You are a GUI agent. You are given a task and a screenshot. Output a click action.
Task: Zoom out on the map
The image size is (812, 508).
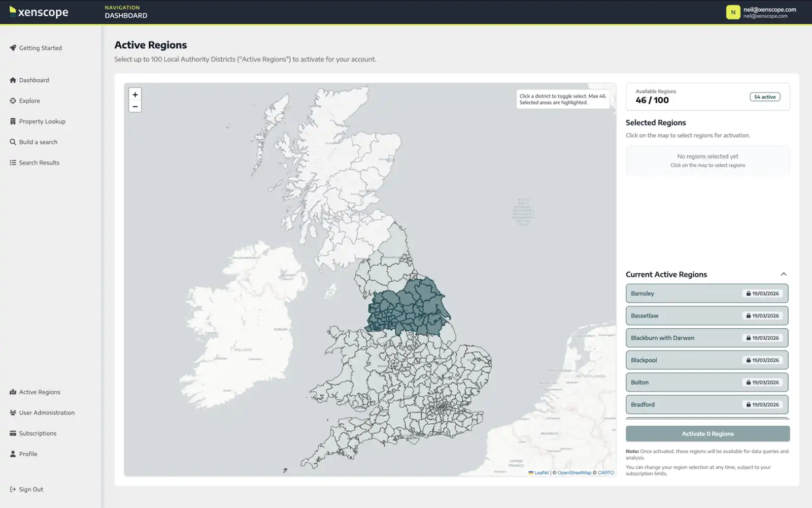pos(135,107)
